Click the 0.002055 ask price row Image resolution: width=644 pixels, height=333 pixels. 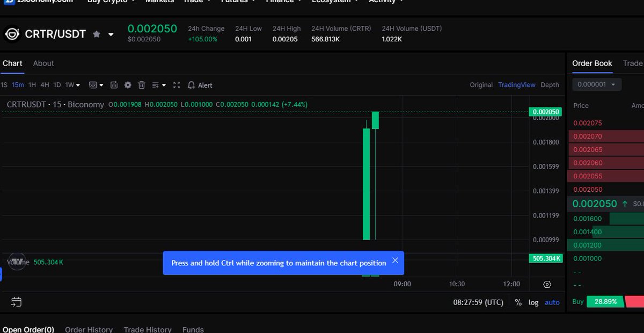click(x=588, y=176)
